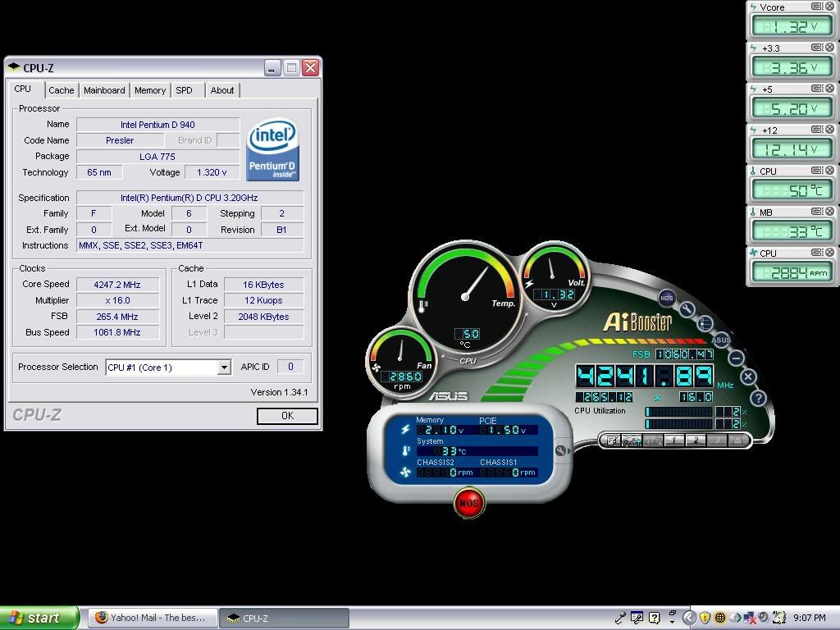The width and height of the screenshot is (840, 630).
Task: Close the +5 voltage monitor widget
Action: point(829,89)
